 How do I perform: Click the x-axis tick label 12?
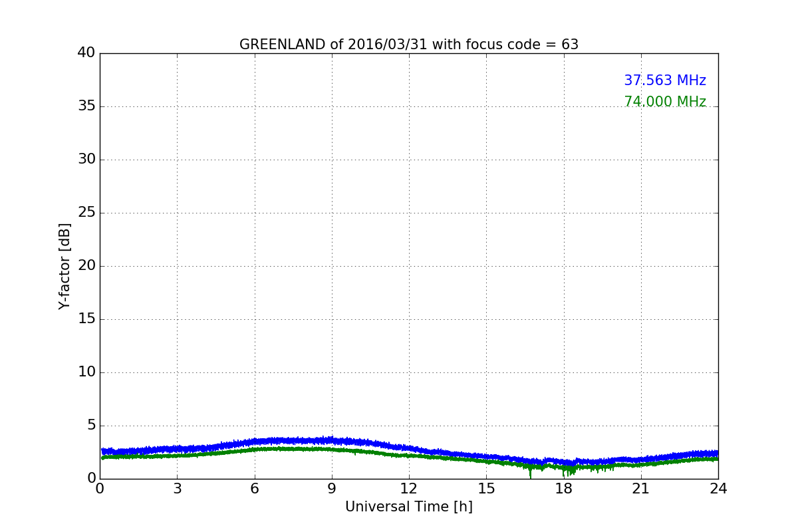(x=409, y=488)
